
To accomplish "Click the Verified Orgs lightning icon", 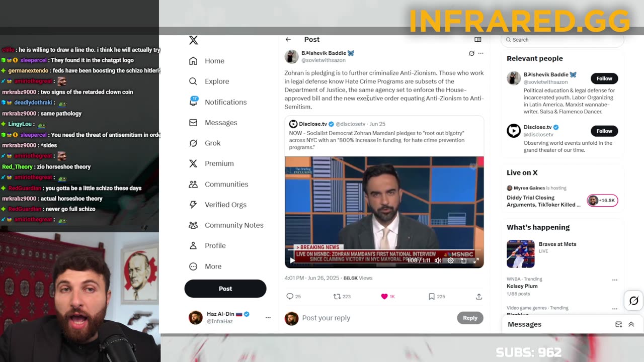I will click(x=193, y=205).
